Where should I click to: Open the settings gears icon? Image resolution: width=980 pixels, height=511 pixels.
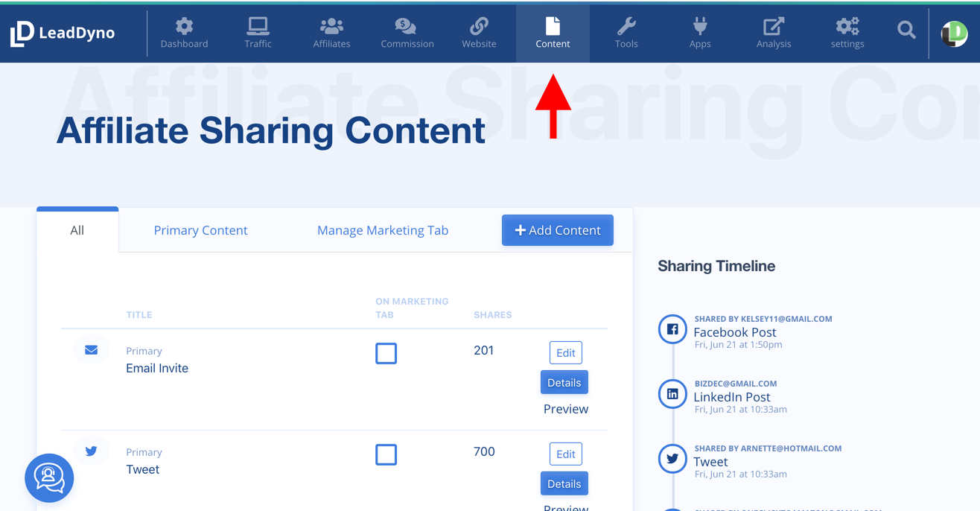point(847,27)
